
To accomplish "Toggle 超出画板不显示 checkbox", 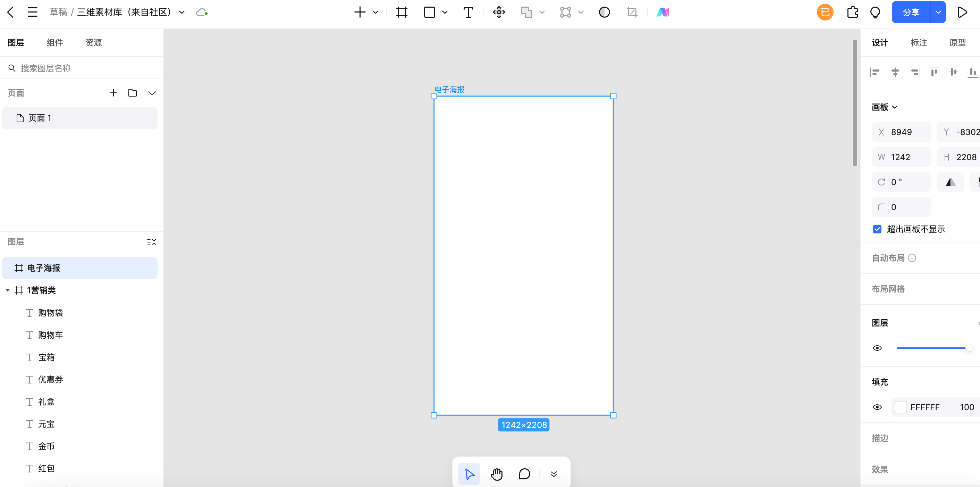I will [877, 229].
